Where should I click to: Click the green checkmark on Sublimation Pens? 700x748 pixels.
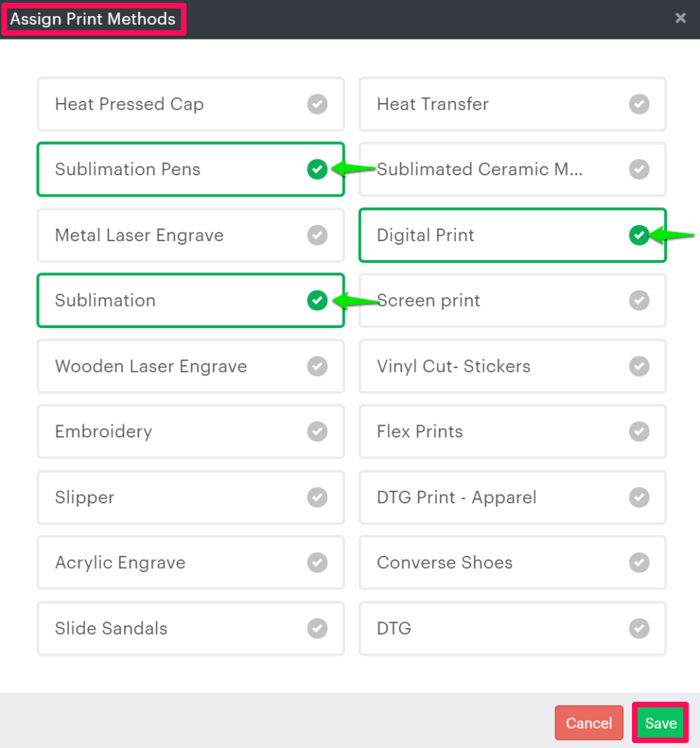point(317,169)
